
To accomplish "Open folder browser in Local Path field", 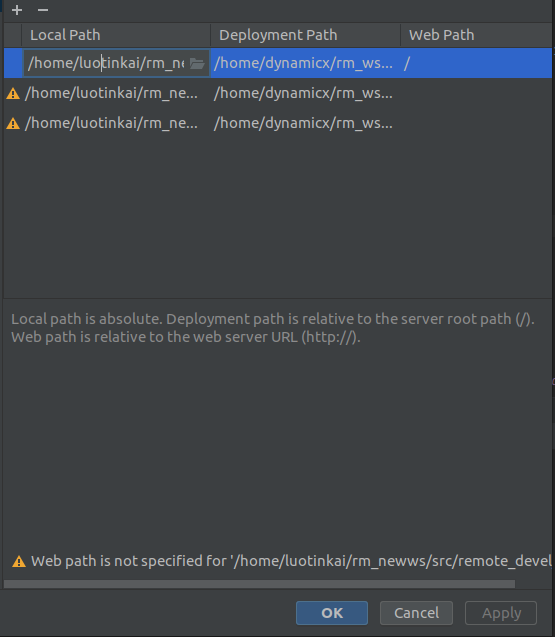I will tap(197, 63).
